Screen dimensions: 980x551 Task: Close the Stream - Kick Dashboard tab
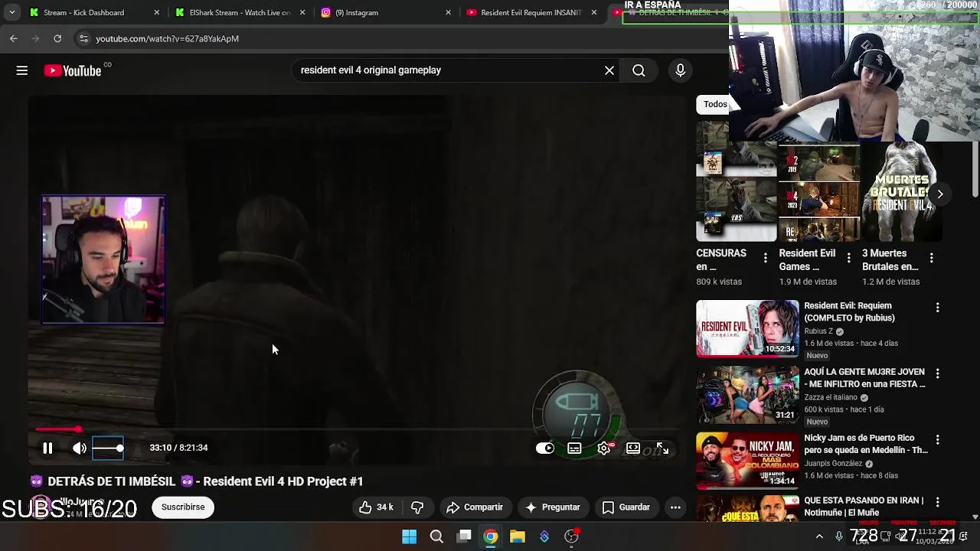[157, 12]
